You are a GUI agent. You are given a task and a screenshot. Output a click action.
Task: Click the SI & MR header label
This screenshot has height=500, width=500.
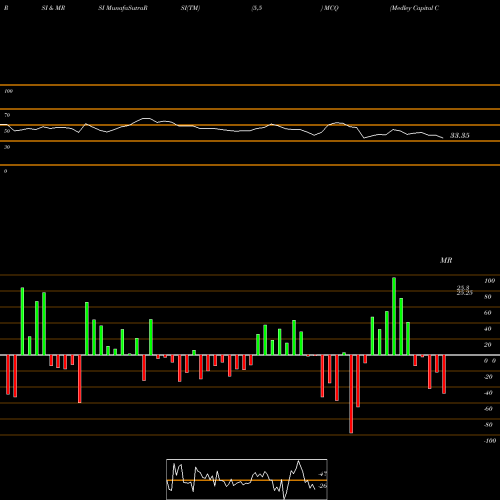tap(53, 8)
